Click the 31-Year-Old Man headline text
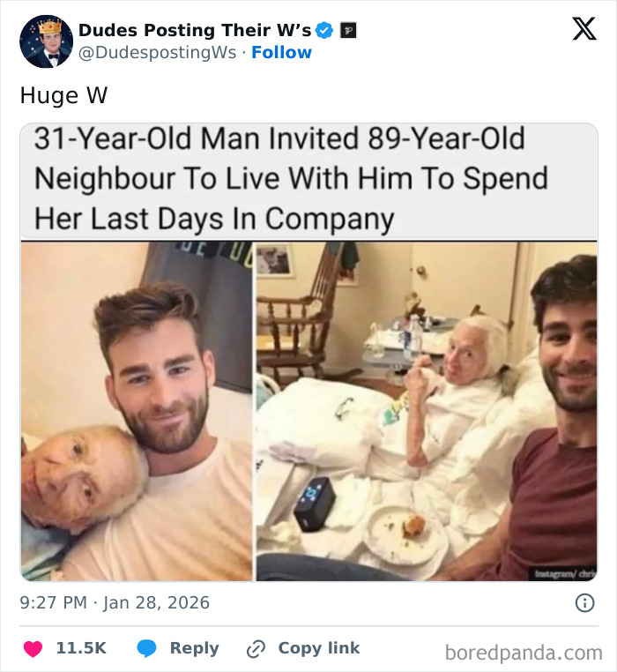 point(291,178)
